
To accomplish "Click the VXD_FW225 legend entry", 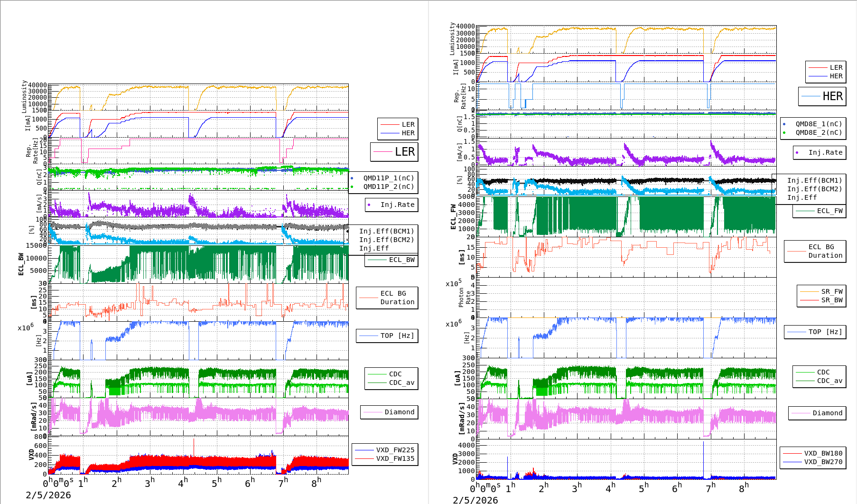I will pos(385,450).
